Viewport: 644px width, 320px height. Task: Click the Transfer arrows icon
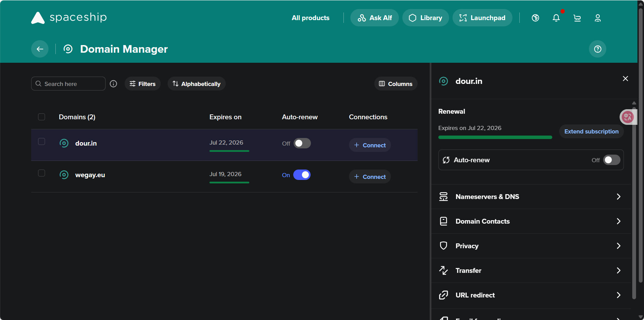point(444,270)
